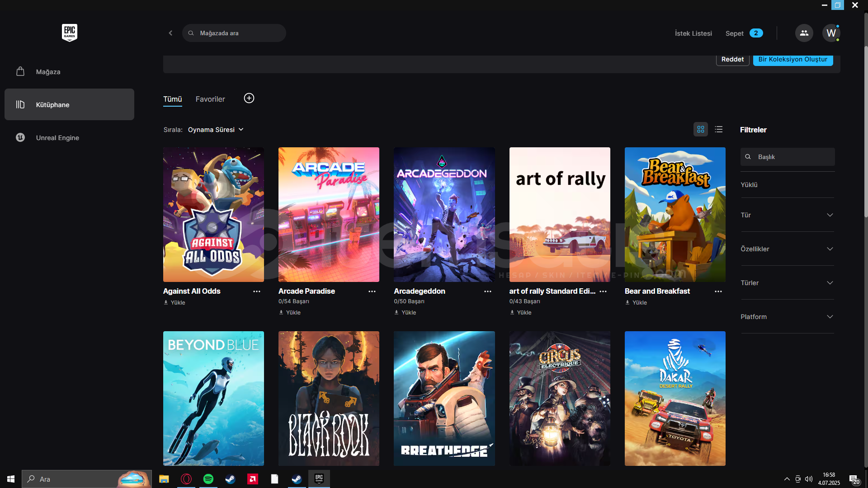
Task: Install Arcadegeddon via Yükle
Action: click(x=405, y=313)
